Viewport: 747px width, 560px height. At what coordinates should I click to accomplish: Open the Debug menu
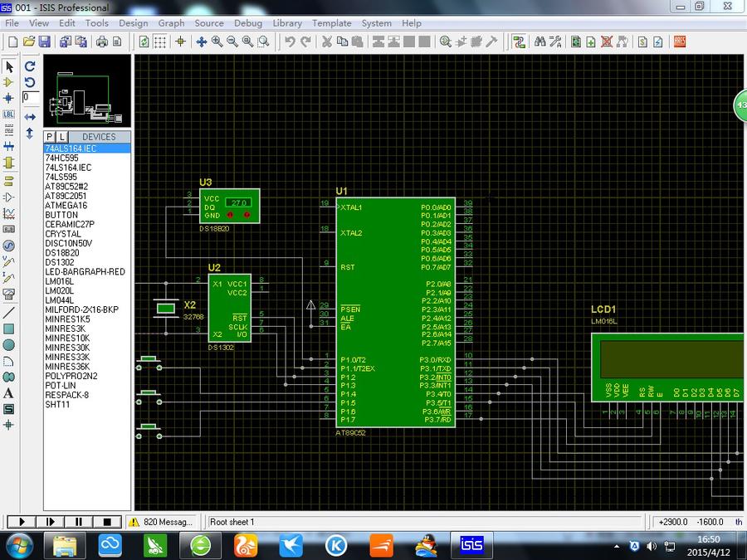pos(247,23)
